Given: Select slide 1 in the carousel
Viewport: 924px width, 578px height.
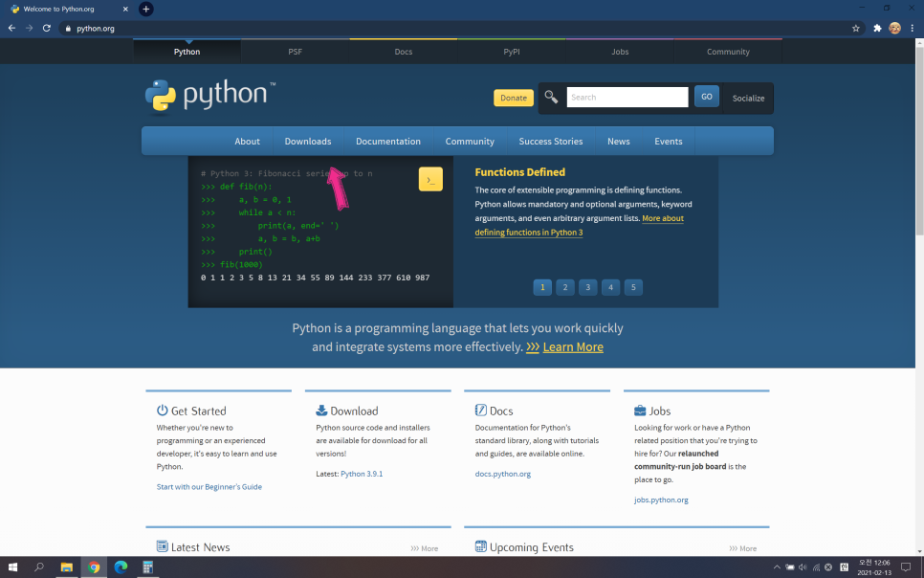Looking at the screenshot, I should 542,287.
